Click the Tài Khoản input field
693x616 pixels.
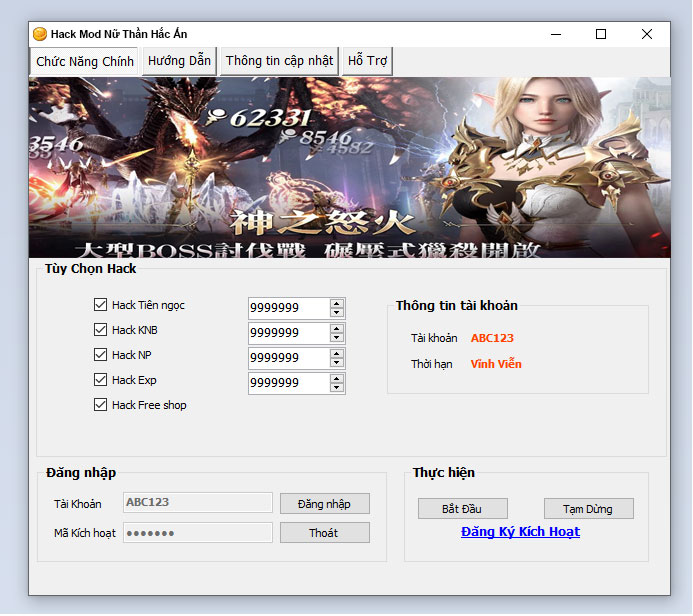[198, 502]
